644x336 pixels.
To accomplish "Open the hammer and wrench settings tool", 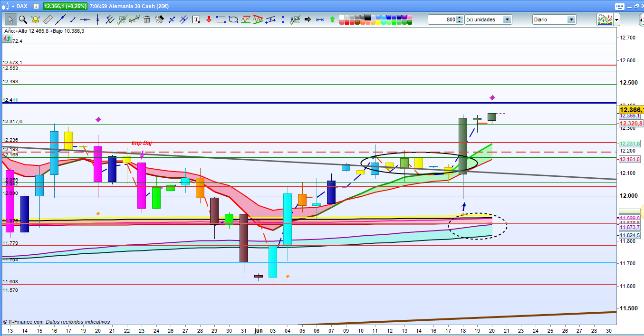I will 159,19.
